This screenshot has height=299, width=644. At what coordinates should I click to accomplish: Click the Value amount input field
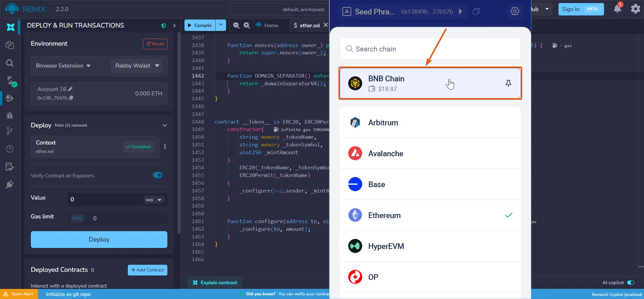pos(105,199)
